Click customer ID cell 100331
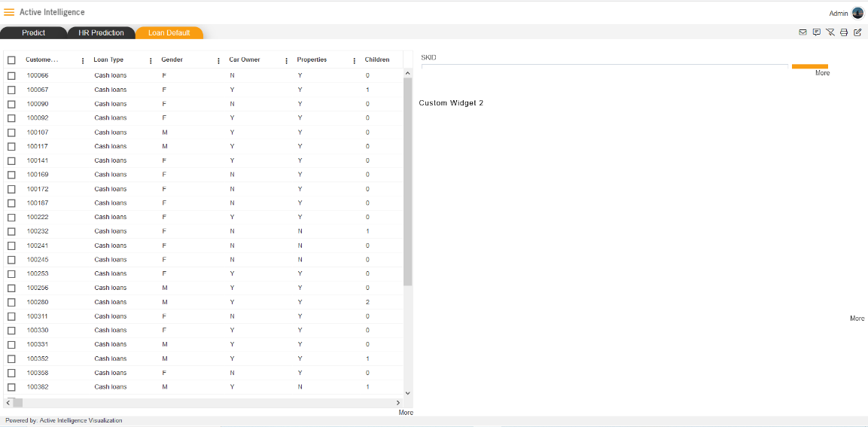 coord(38,344)
